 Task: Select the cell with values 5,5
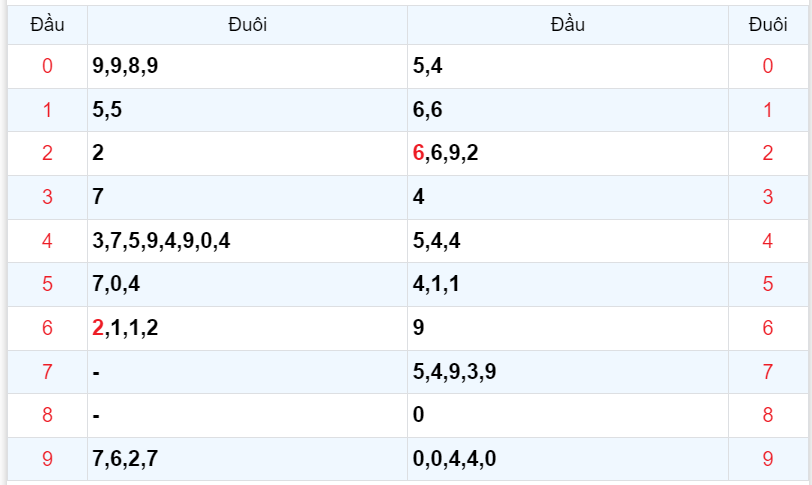coord(107,111)
